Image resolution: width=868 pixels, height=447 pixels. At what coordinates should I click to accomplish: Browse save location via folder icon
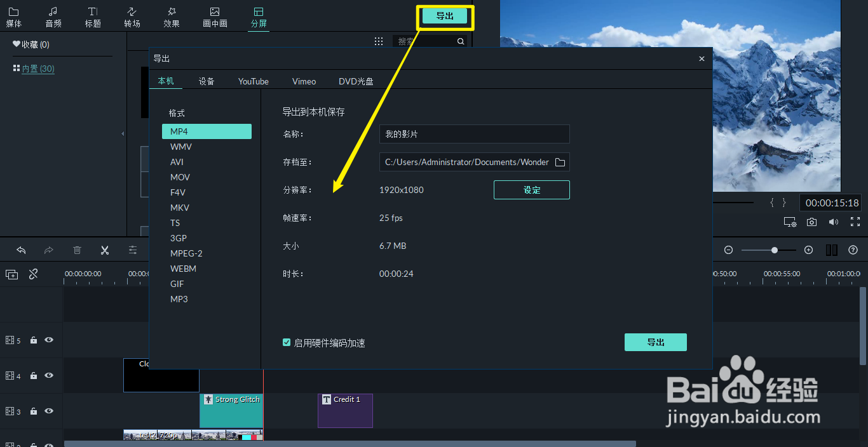coord(560,162)
